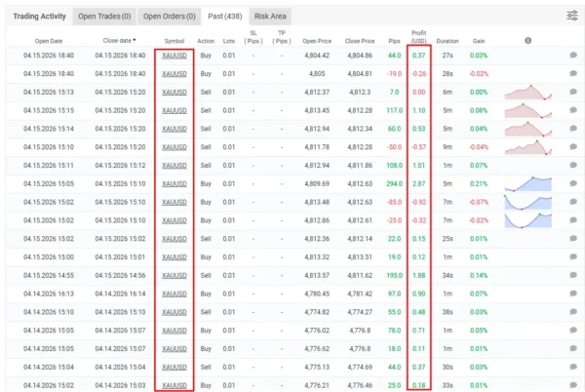Click the 9m duration cell
This screenshot has width=585, height=392.
tap(448, 147)
